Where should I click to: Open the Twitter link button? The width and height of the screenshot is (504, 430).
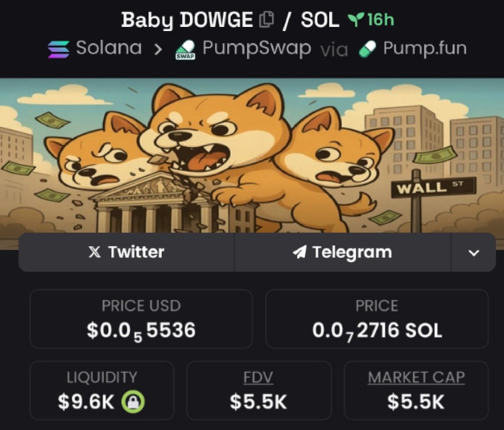(x=126, y=252)
